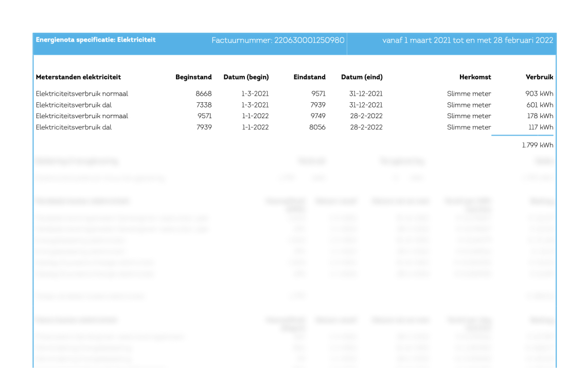This screenshot has width=588, height=368.
Task: Select the eindstand value 9749
Action: click(318, 116)
